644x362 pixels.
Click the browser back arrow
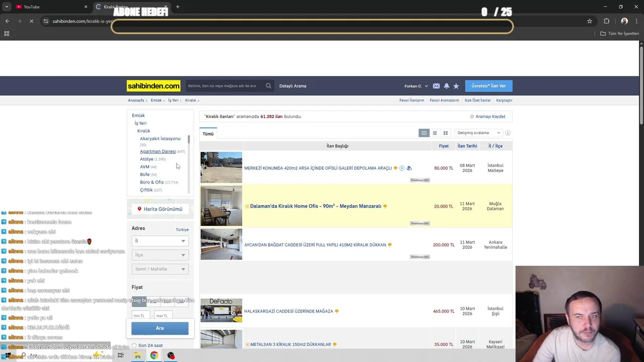[x=7, y=21]
